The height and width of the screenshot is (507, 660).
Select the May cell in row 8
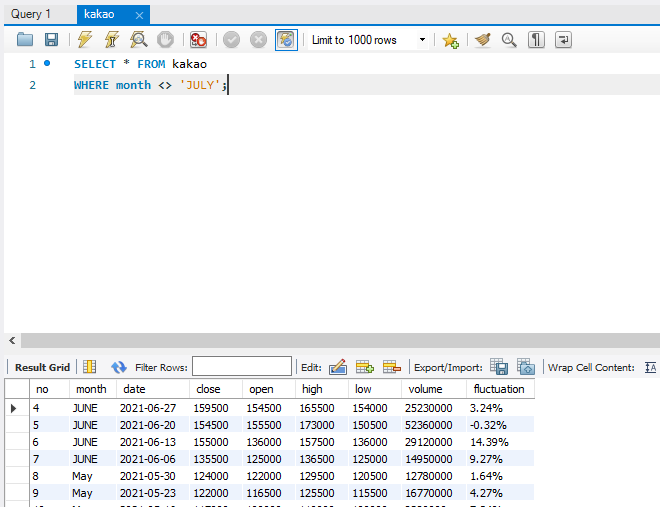pos(93,476)
